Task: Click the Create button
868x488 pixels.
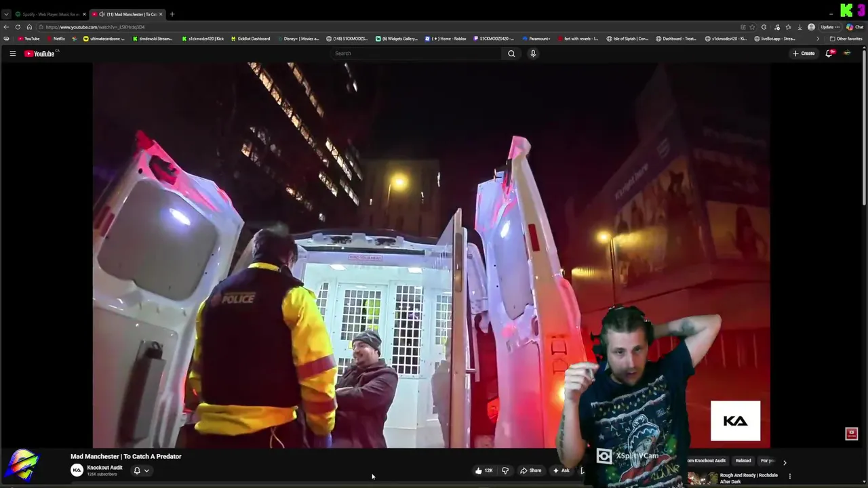Action: pos(804,54)
